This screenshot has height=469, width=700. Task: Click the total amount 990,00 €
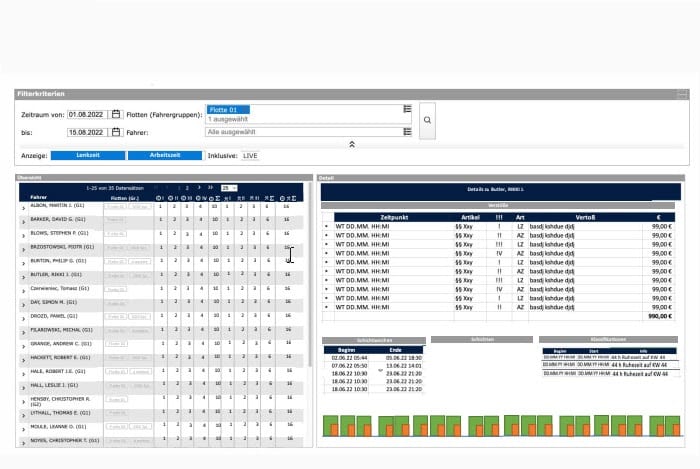click(x=660, y=316)
